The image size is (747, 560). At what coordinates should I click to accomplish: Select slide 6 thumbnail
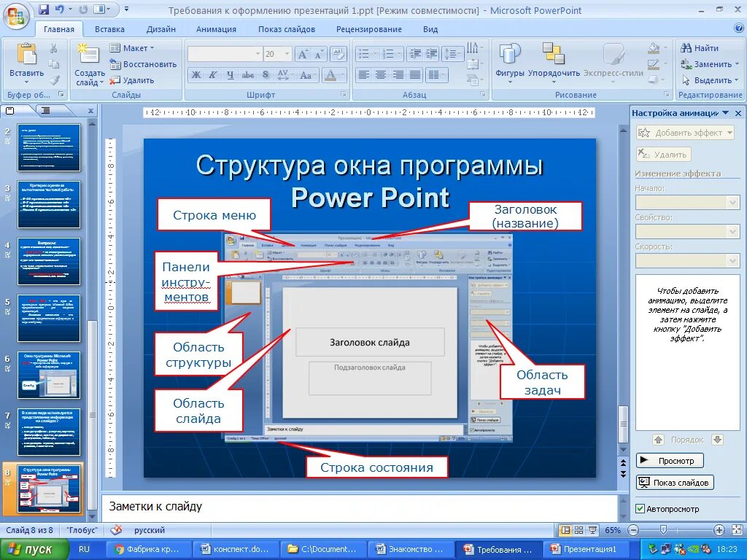[49, 375]
